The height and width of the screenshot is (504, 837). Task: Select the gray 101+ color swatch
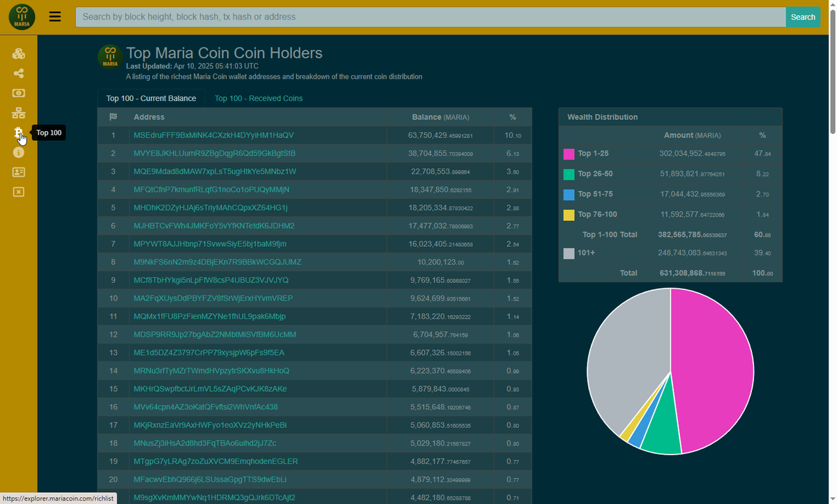tap(568, 253)
